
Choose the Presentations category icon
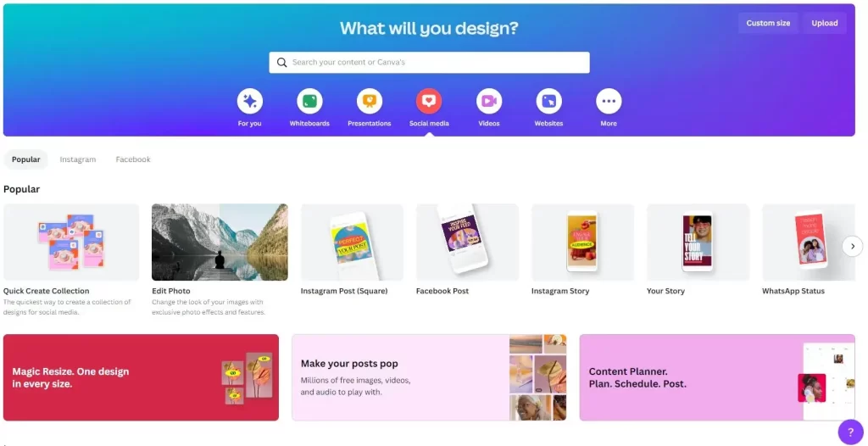[370, 101]
